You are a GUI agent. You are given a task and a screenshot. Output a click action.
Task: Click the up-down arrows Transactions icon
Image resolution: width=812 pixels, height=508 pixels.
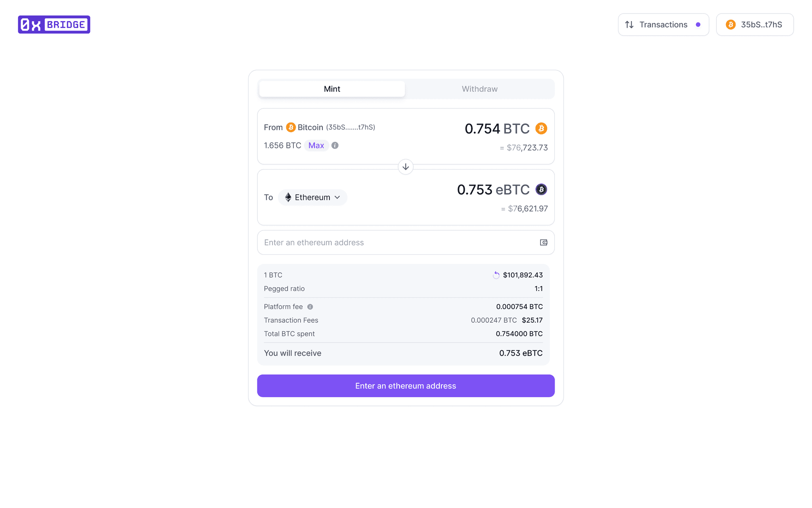tap(629, 25)
